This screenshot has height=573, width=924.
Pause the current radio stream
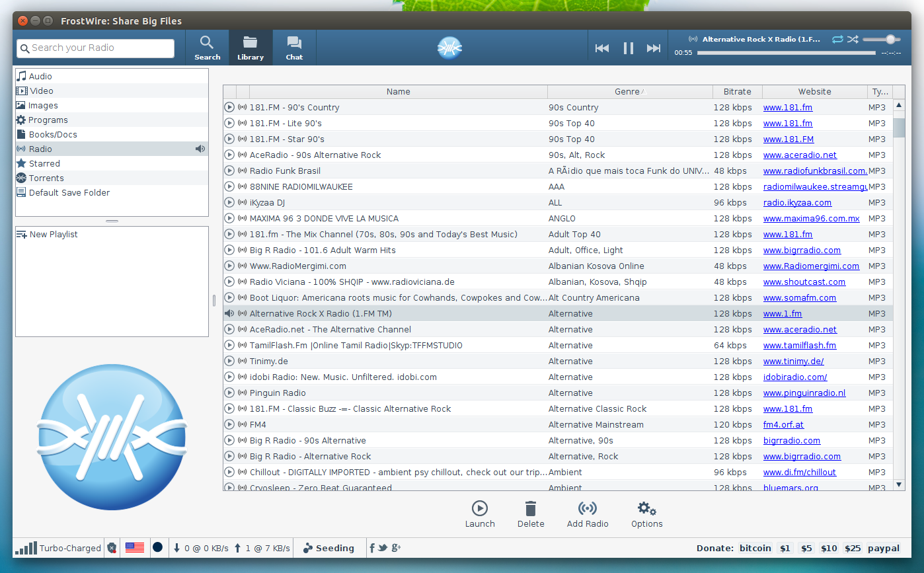(x=628, y=48)
